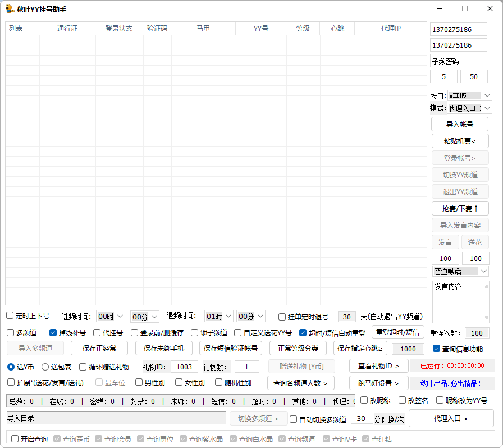Open 查看礼物ID lookup

[378, 366]
